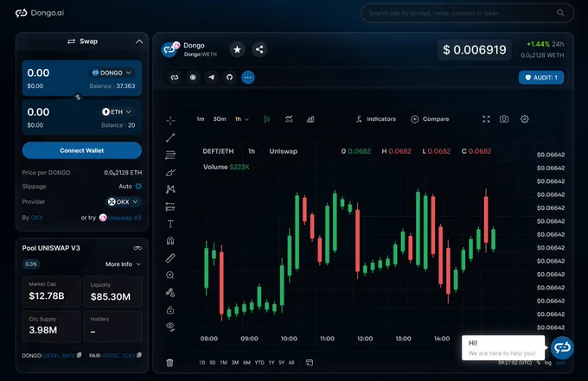Open the position forecast tool
Screen dimensions: 588x381
tap(170, 206)
